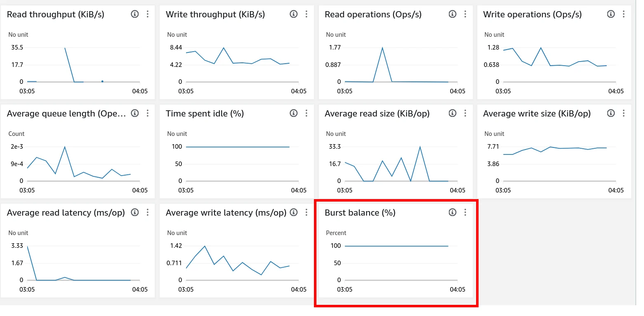The width and height of the screenshot is (644, 316).
Task: Open Average read size widget options menu
Action: (x=465, y=113)
